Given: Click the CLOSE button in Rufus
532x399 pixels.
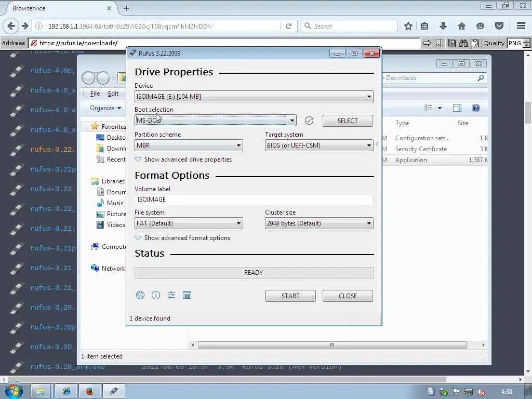Looking at the screenshot, I should coord(348,296).
